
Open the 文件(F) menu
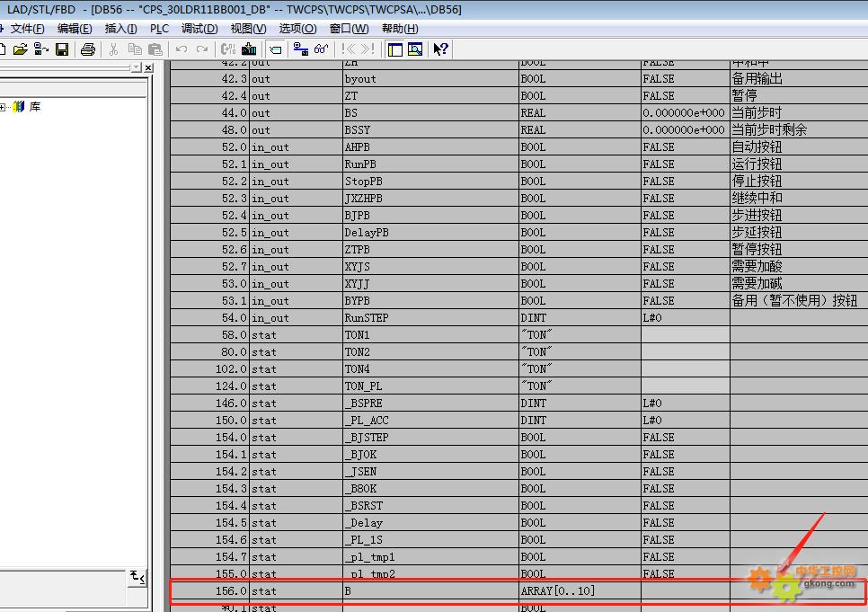[27, 29]
